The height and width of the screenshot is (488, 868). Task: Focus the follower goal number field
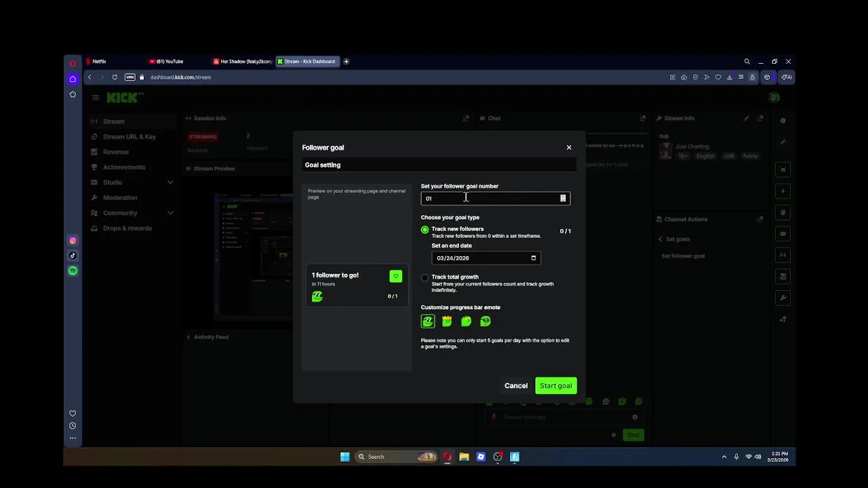tap(495, 199)
